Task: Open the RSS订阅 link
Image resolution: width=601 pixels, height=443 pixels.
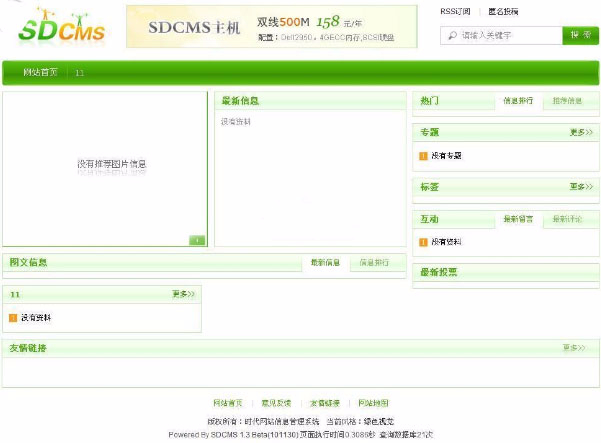Action: coord(455,12)
